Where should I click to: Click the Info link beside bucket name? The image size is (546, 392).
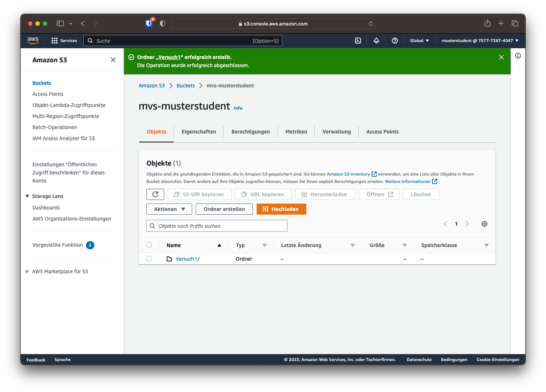pos(238,108)
